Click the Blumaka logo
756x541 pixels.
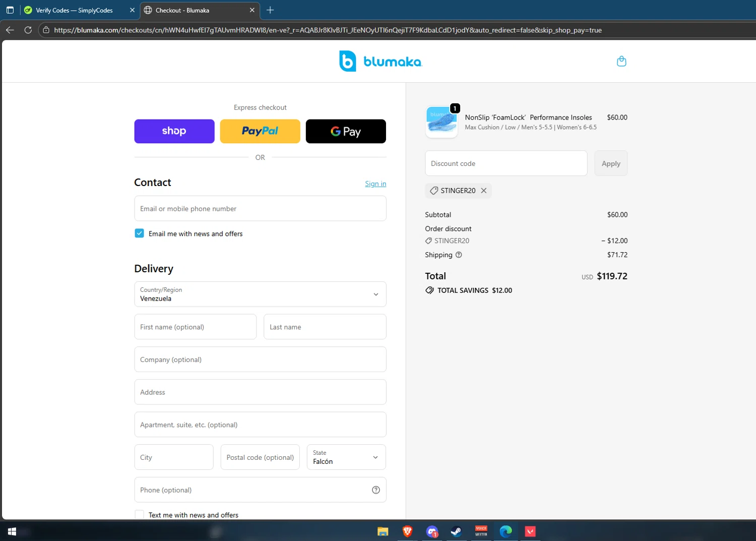(x=381, y=61)
